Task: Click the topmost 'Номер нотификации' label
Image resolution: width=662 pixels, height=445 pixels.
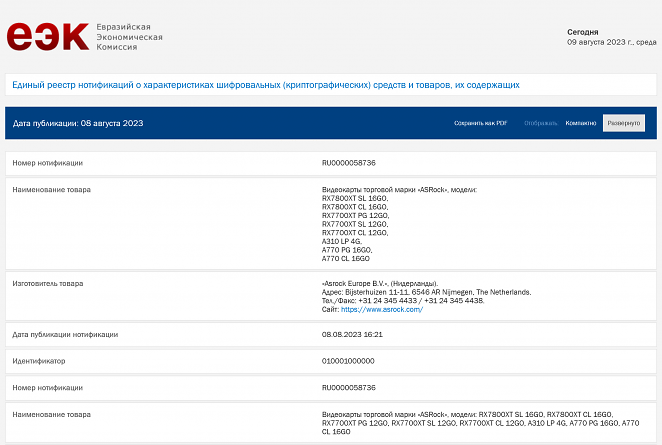Action: click(47, 163)
